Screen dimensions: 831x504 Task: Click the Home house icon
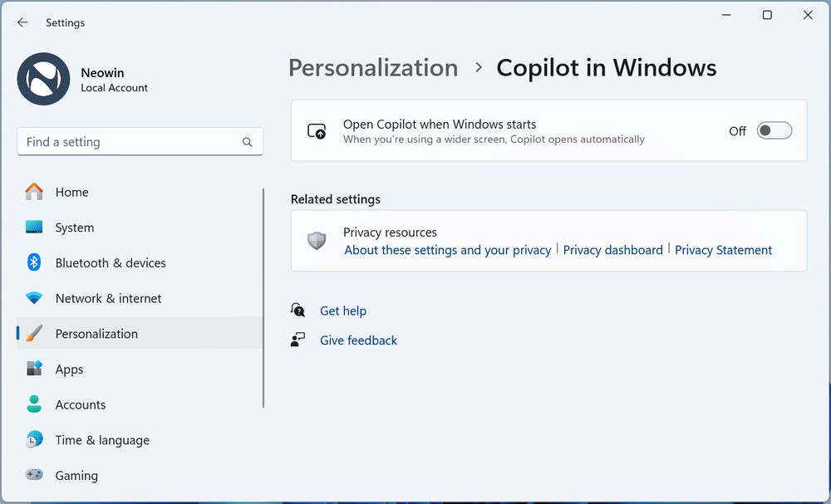pos(34,192)
